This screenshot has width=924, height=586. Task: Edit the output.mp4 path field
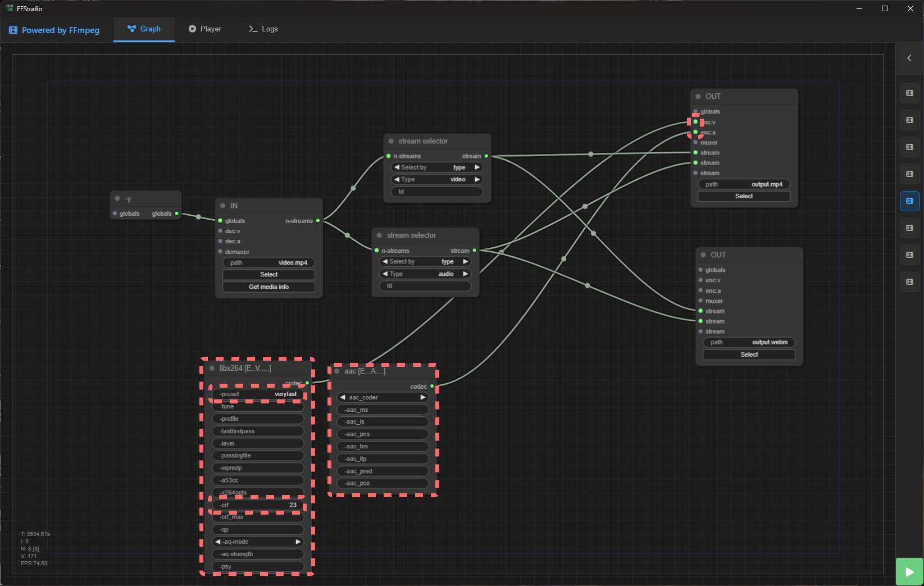744,184
